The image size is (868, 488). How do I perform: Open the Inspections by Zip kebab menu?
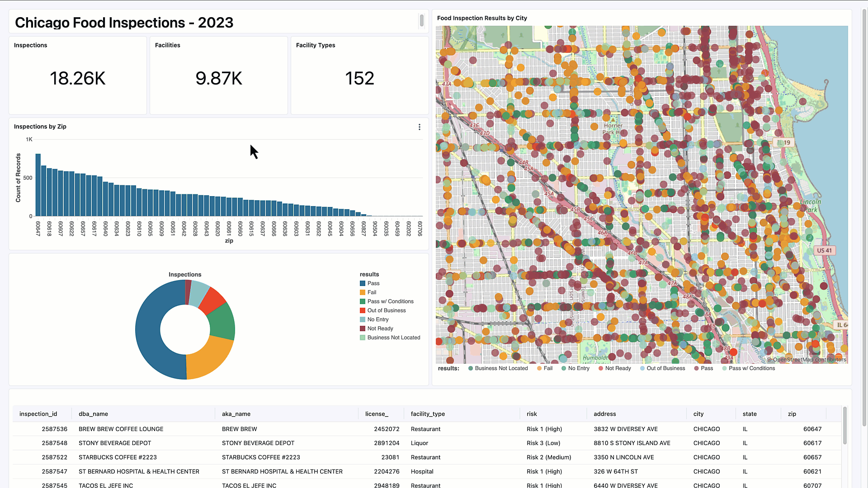[x=419, y=127]
